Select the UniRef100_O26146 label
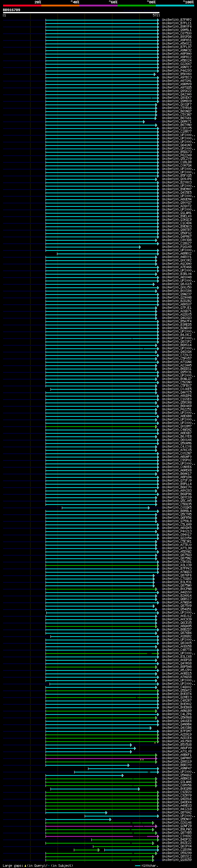 coord(176,822)
